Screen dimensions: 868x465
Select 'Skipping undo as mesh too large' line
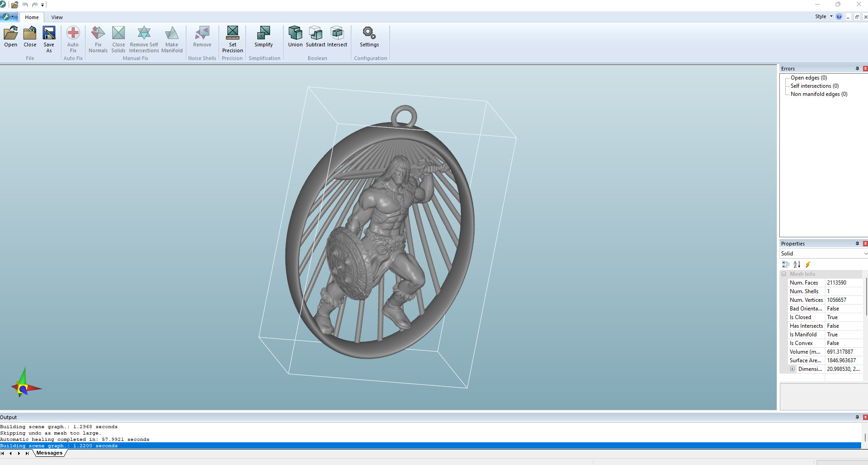[x=50, y=433]
